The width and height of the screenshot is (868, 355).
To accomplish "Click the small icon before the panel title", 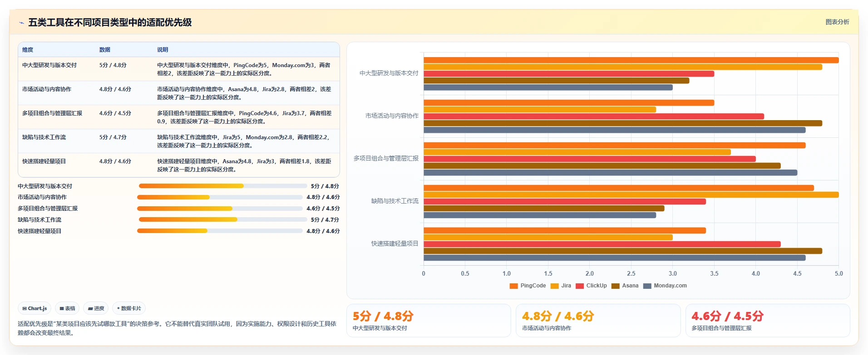I will [21, 23].
